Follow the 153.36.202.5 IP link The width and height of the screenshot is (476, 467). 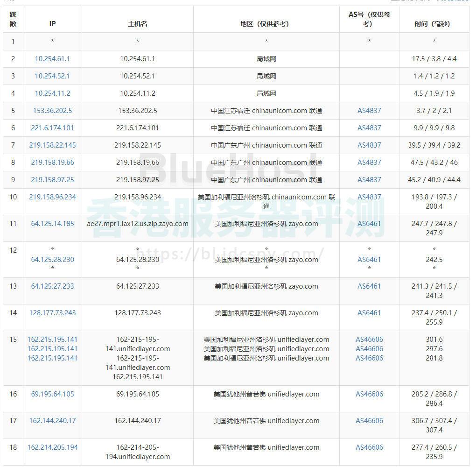[52, 111]
